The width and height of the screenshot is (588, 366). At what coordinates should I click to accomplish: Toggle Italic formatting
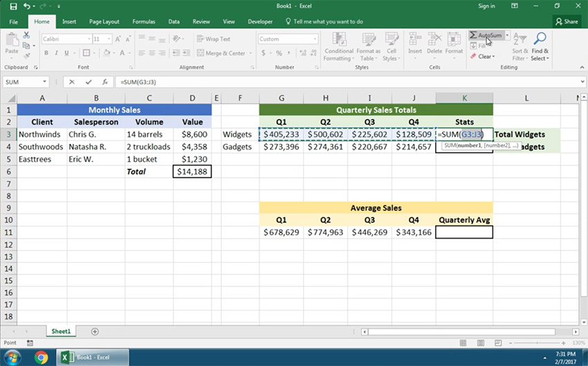55,53
